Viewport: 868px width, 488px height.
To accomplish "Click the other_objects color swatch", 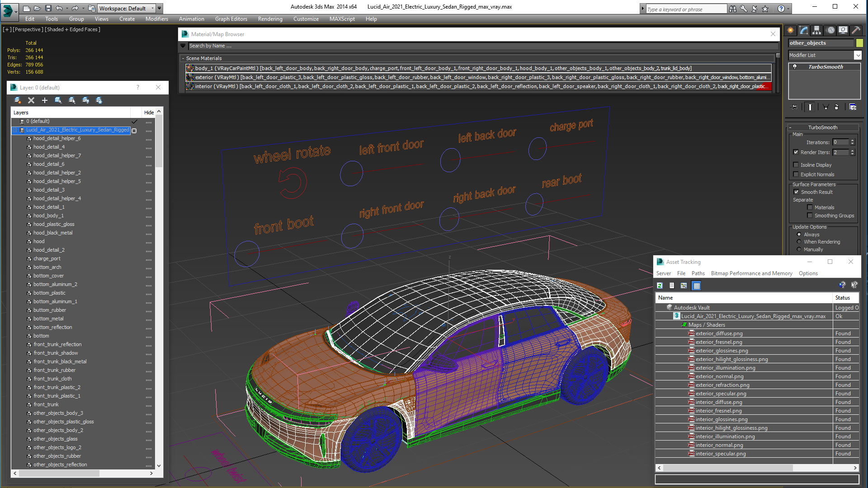I will pos(859,43).
